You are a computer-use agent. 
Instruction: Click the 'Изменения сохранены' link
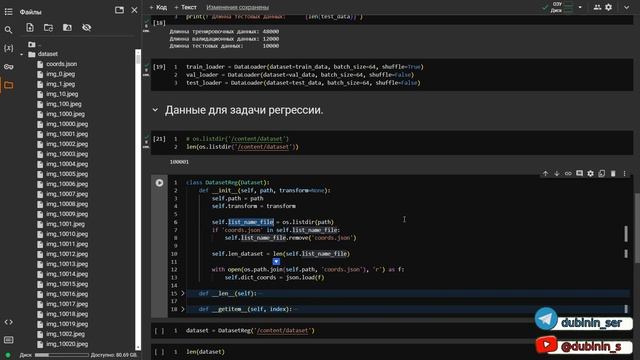(x=237, y=7)
